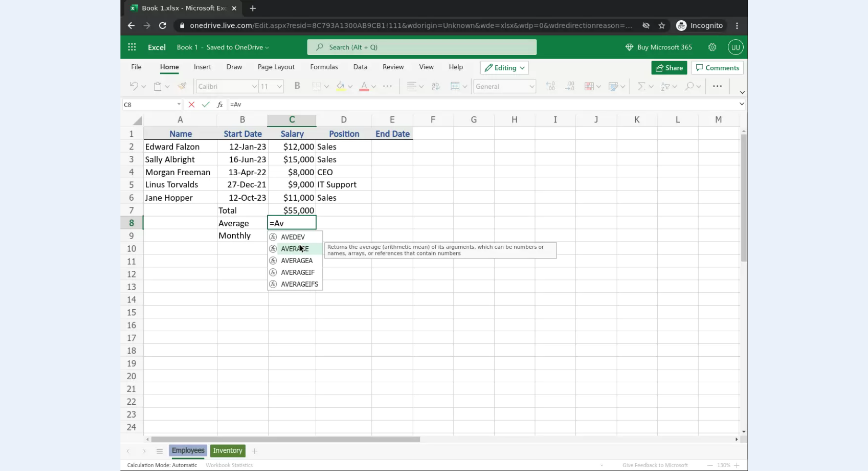The height and width of the screenshot is (471, 868).
Task: Confirm formula entry with the checkmark
Action: 206,104
